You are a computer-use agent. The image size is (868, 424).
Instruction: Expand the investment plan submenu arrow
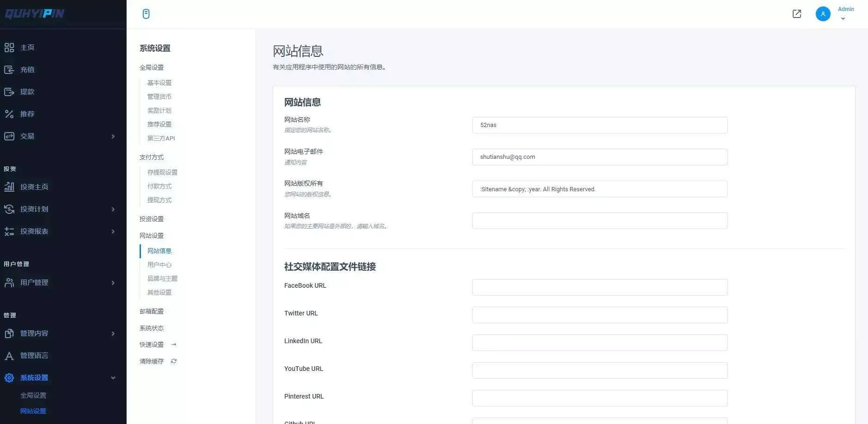point(113,209)
